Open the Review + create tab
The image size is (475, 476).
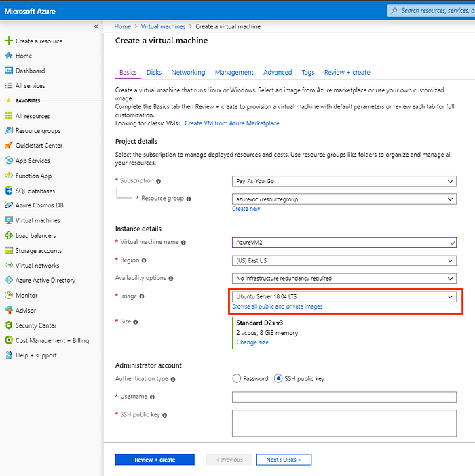click(347, 73)
